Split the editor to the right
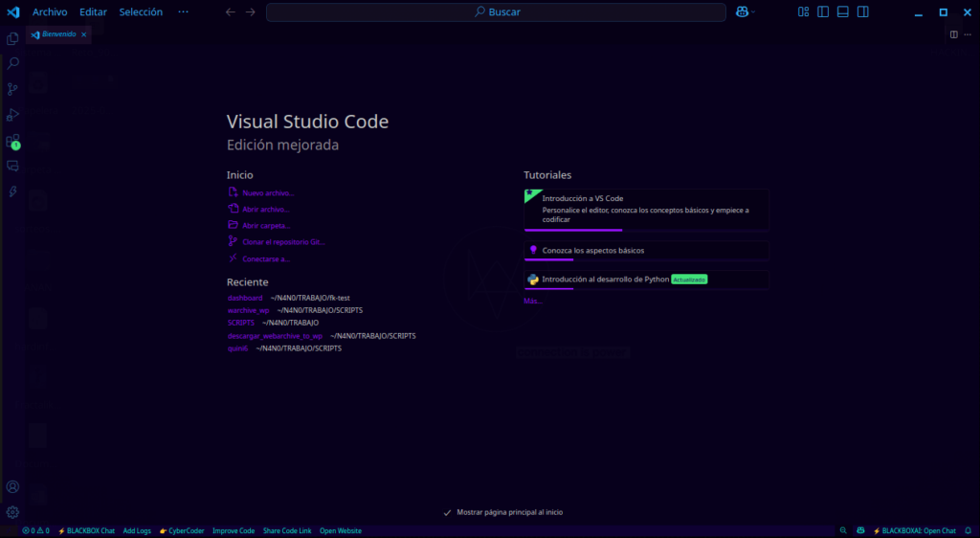The width and height of the screenshot is (980, 538). click(954, 34)
